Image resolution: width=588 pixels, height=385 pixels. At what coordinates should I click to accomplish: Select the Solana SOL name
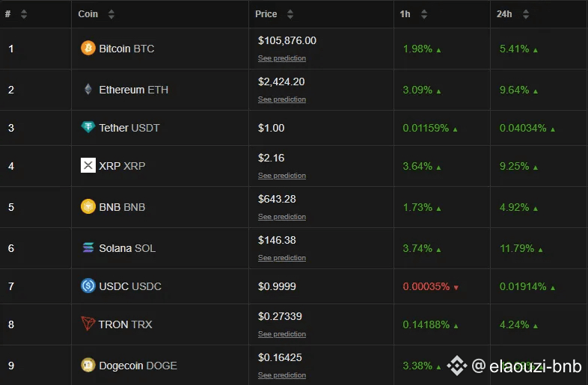coord(127,248)
